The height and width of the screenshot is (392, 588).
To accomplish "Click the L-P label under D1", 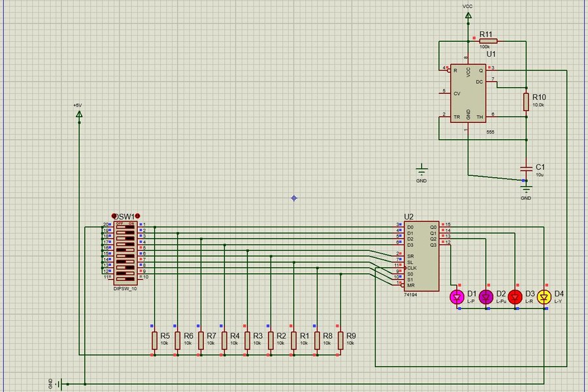I will 470,301.
